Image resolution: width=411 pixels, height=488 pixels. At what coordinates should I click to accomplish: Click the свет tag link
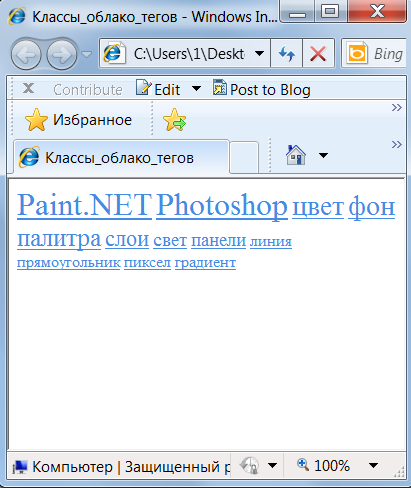click(x=170, y=241)
